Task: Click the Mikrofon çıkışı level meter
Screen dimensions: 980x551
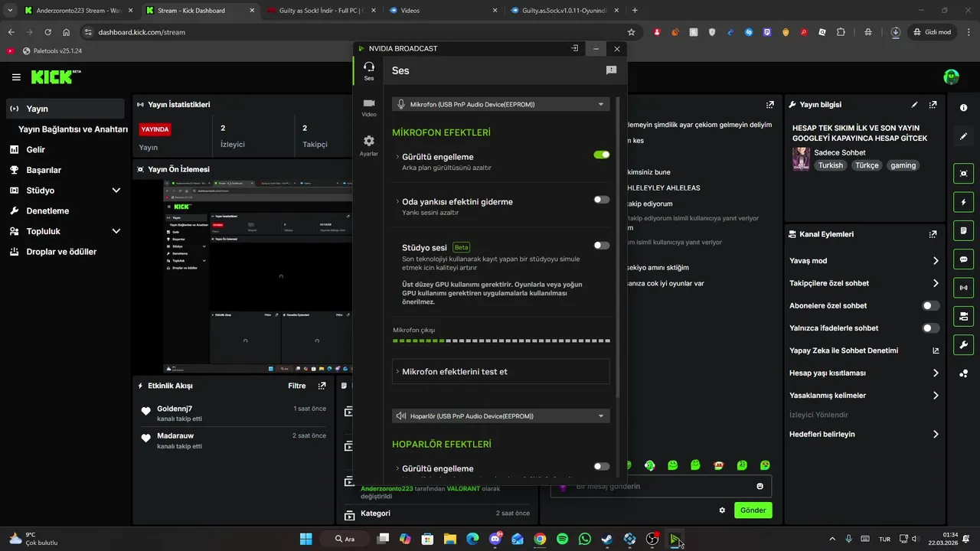Action: (501, 341)
